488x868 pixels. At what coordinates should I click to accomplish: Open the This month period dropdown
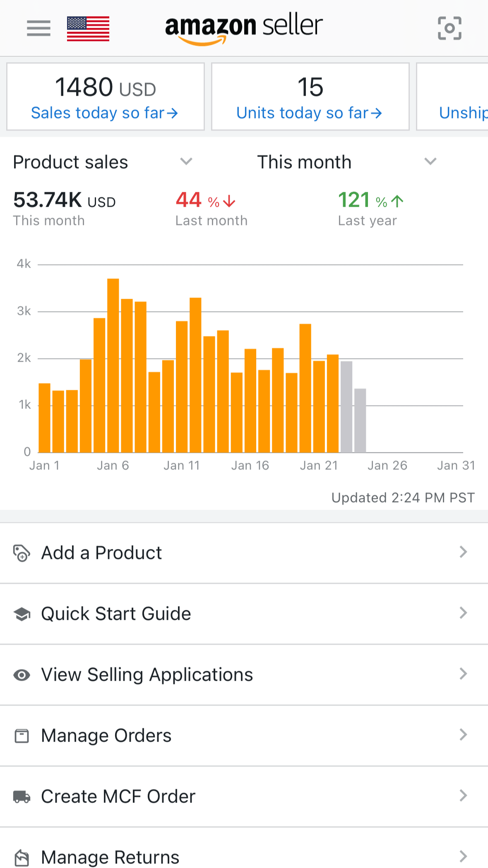(430, 162)
